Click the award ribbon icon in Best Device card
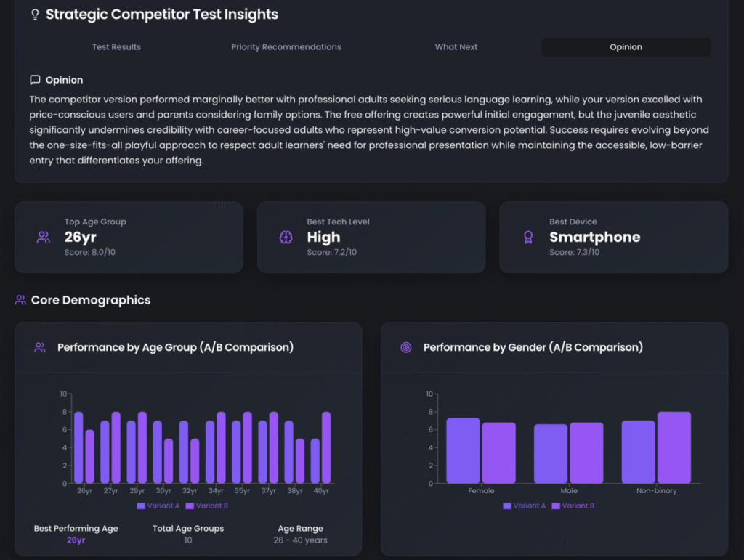 (528, 238)
